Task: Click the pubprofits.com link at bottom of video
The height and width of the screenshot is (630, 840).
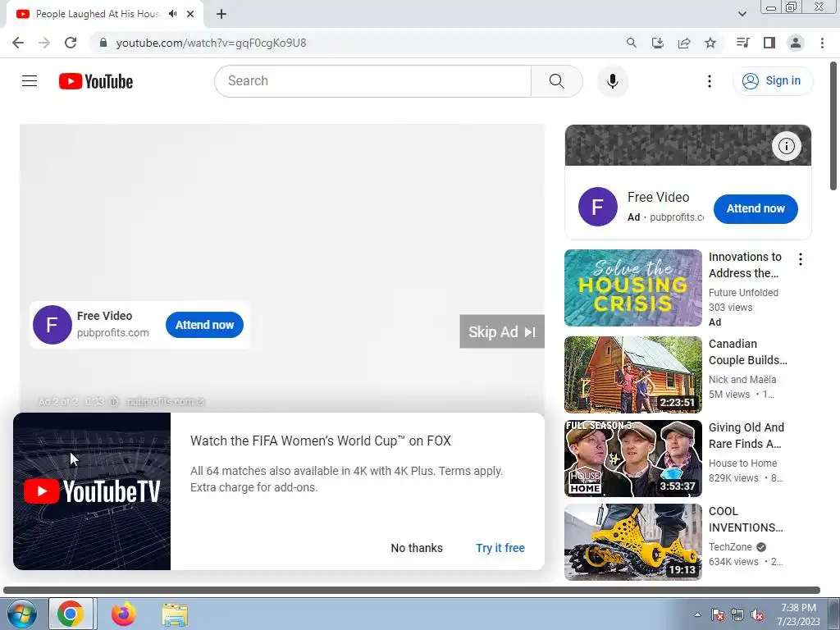Action: coord(165,401)
